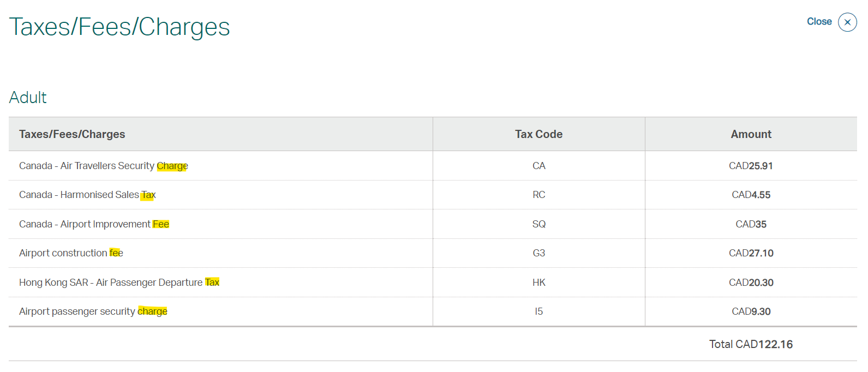
Task: Click Airport construction fee row label
Action: click(71, 253)
